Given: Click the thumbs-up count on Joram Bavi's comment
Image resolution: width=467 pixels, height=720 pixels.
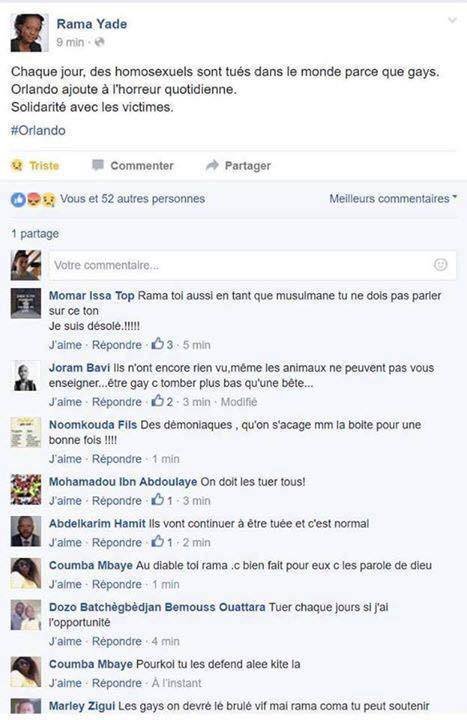Looking at the screenshot, I should click(163, 401).
